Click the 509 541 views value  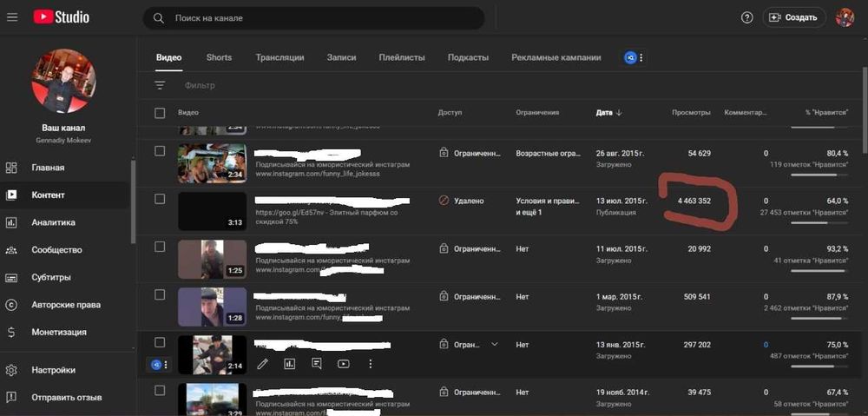click(697, 297)
